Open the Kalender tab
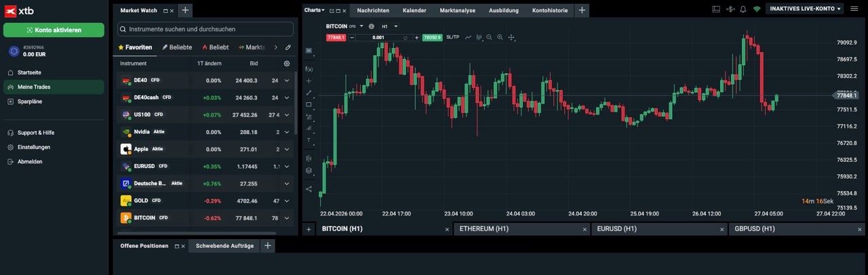 pos(414,10)
